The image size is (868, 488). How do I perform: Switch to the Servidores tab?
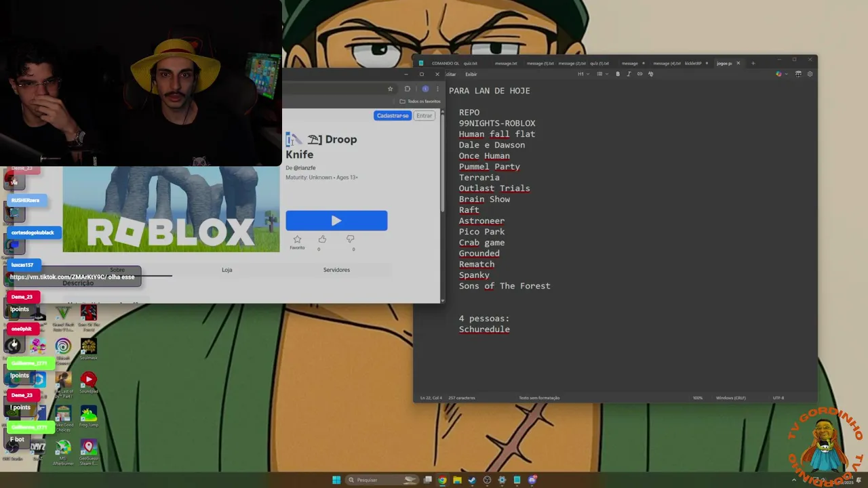coord(336,270)
